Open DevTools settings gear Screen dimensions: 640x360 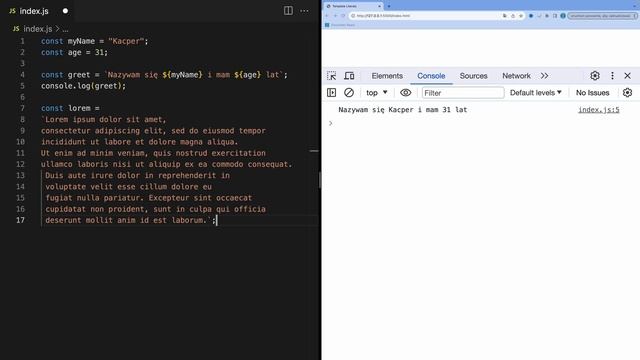coord(595,76)
